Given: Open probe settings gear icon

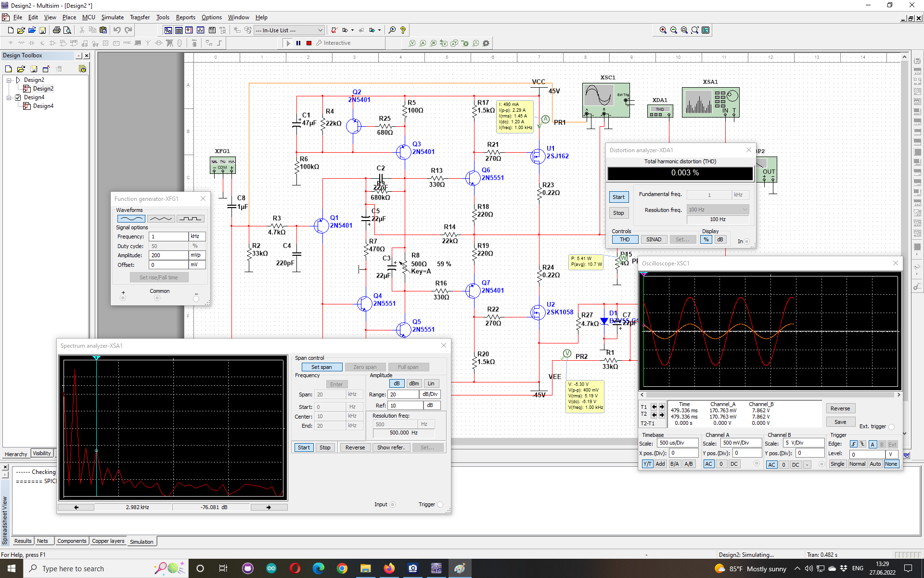Looking at the screenshot, I should [x=486, y=43].
